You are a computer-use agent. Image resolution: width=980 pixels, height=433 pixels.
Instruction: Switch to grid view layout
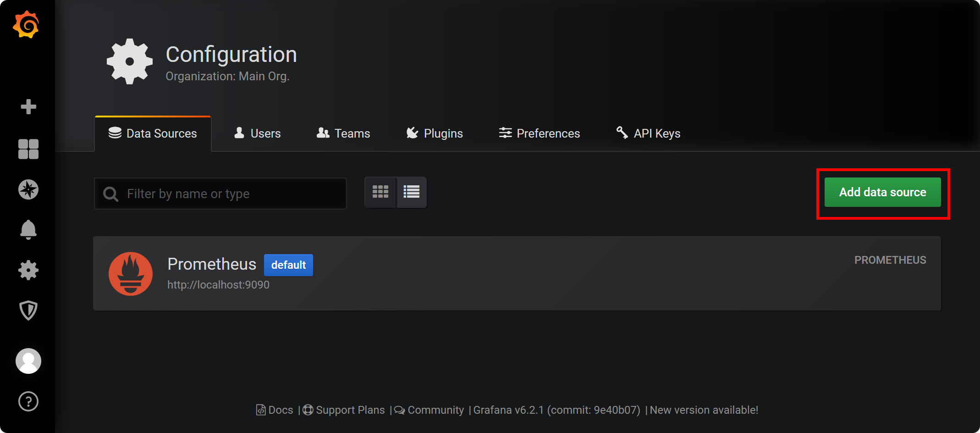coord(380,192)
